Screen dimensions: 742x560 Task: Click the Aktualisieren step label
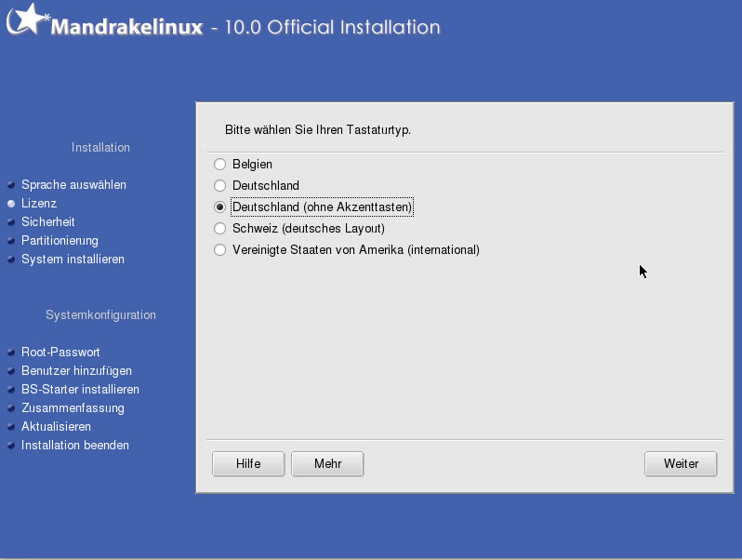(56, 426)
